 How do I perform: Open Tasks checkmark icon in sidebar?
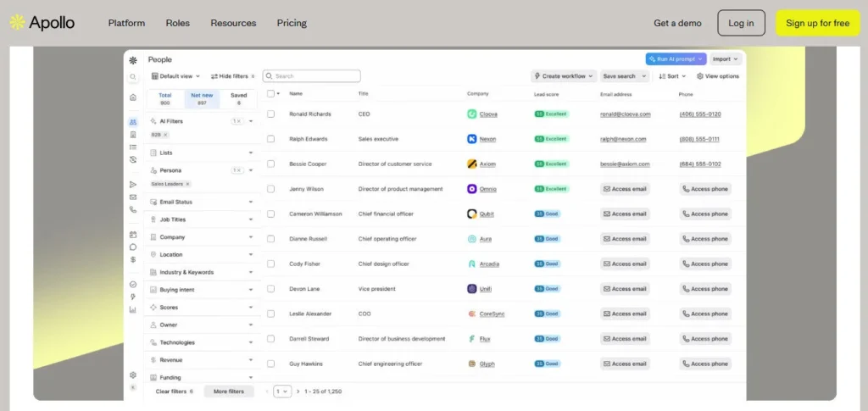133,285
